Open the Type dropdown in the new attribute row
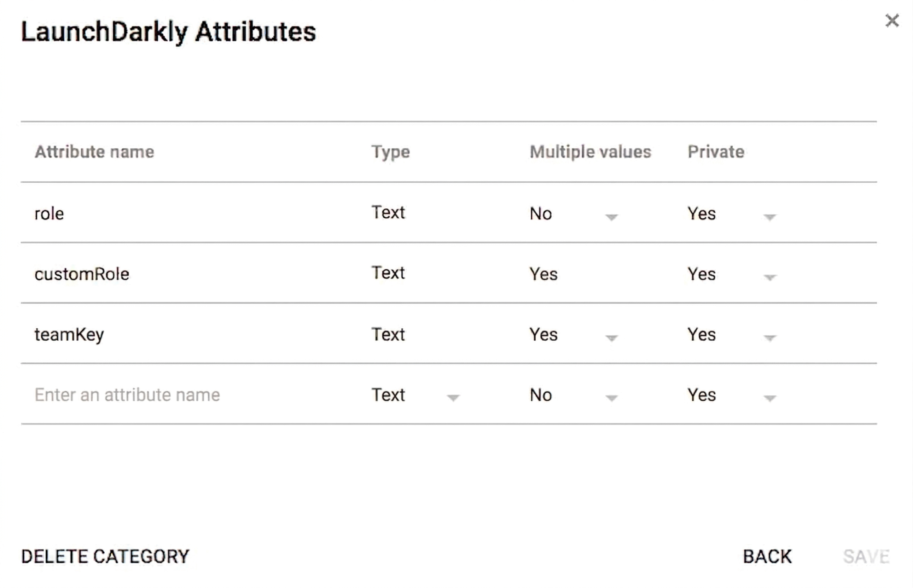 tap(453, 399)
